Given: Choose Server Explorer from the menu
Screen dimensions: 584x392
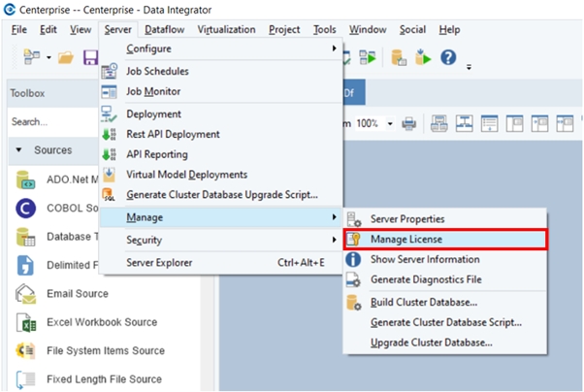Looking at the screenshot, I should pos(159,263).
